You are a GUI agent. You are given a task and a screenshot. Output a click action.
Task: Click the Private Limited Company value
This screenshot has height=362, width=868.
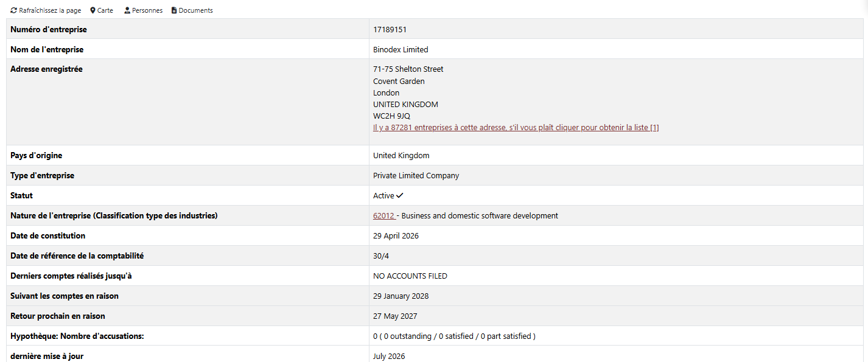pyautogui.click(x=416, y=175)
